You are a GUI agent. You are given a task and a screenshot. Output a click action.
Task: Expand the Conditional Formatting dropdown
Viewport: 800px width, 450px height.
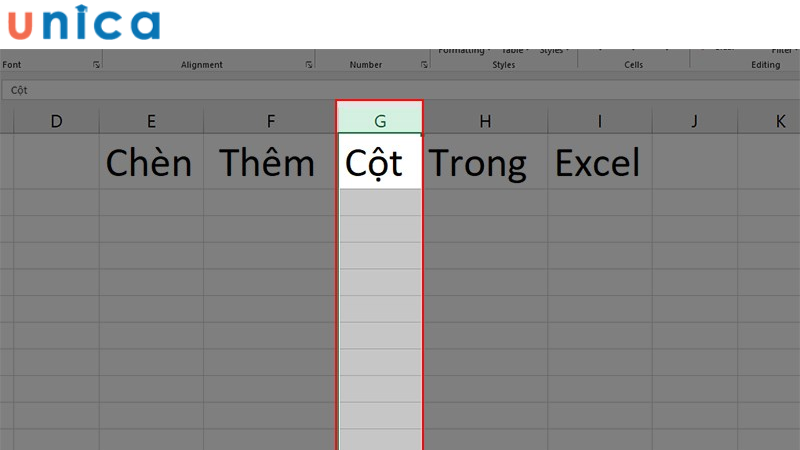tap(463, 50)
